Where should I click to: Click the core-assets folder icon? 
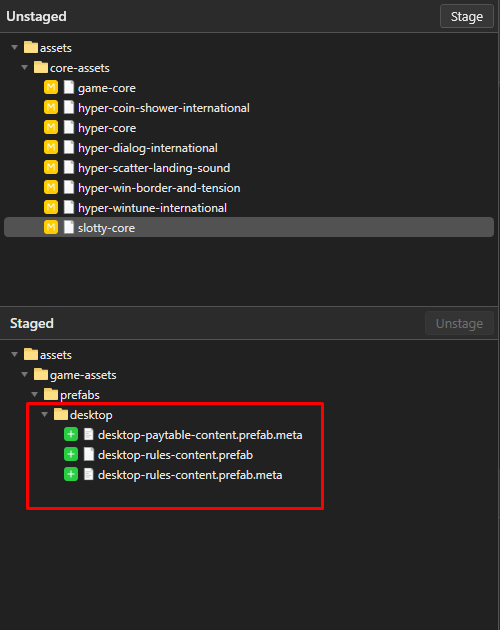click(x=41, y=68)
